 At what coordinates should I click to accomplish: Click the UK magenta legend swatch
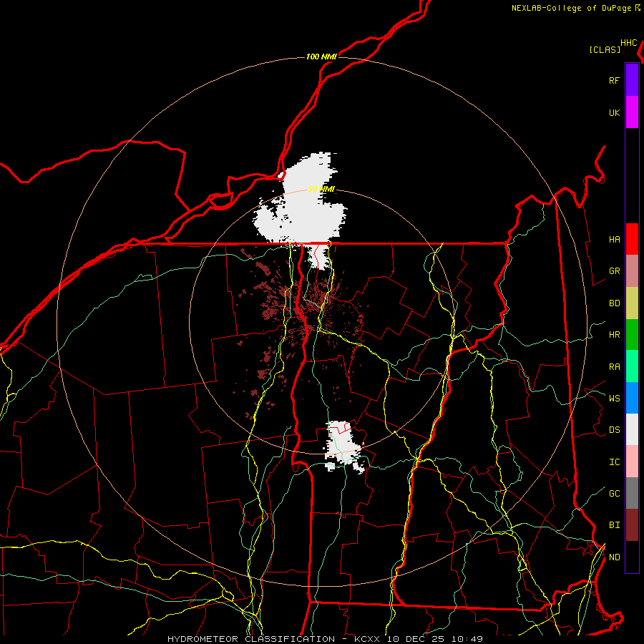pos(632,112)
